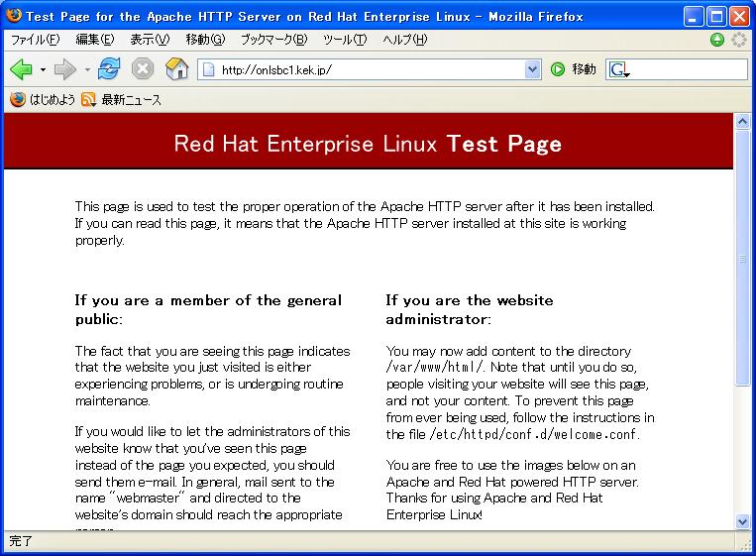The width and height of the screenshot is (756, 556).
Task: Click the scrollbar down arrow
Action: pos(742,521)
